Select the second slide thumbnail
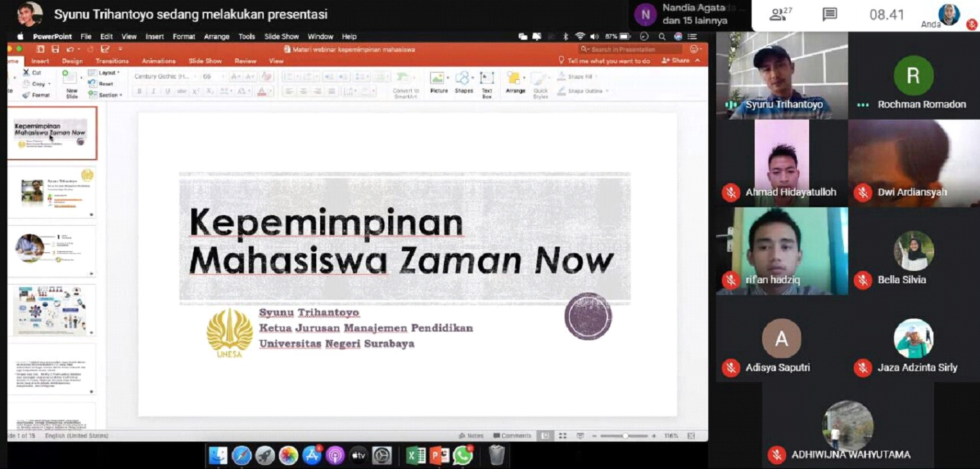This screenshot has height=469, width=980. pyautogui.click(x=52, y=192)
